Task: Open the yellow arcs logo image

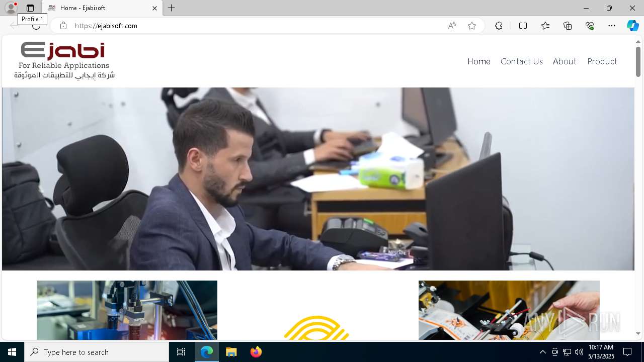Action: point(316,327)
